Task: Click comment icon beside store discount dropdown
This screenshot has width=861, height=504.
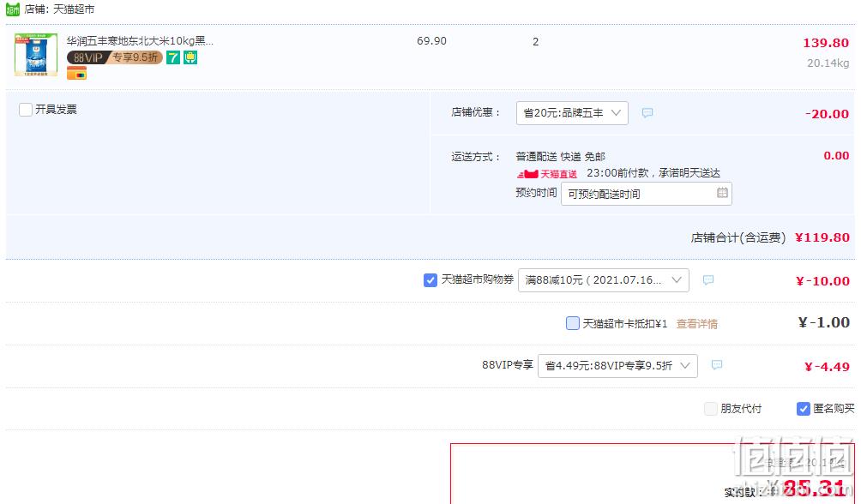Action: click(647, 112)
